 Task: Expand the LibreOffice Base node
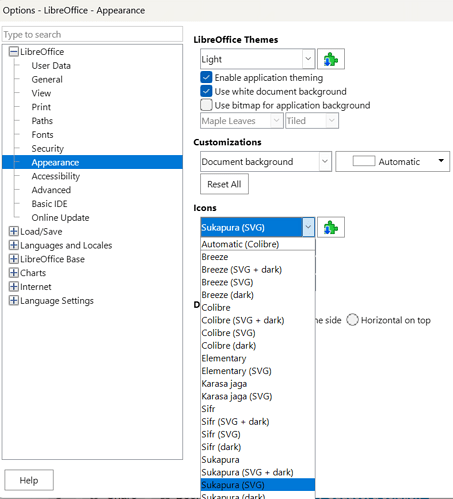13,259
